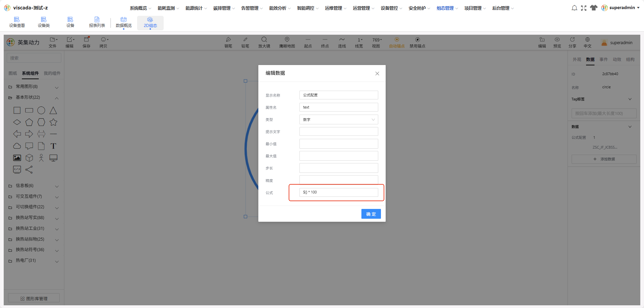Click the 最小值 input field
This screenshot has width=644, height=308.
339,144
